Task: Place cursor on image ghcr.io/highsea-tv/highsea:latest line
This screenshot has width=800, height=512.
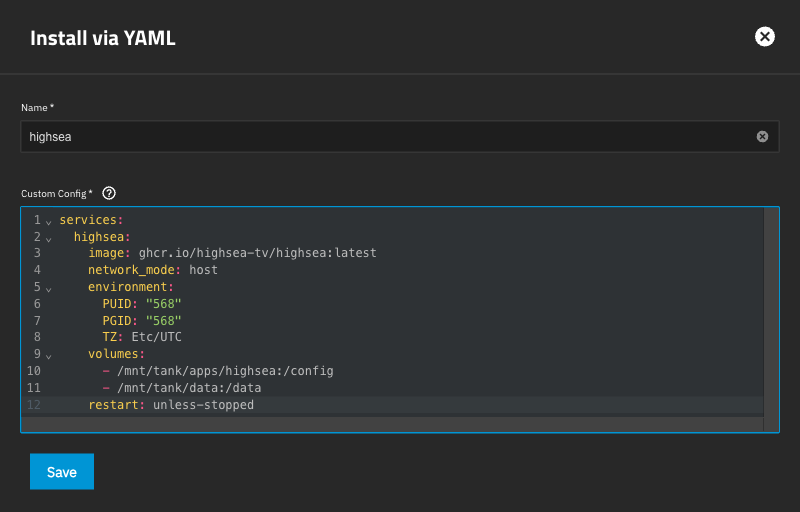Action: point(232,253)
